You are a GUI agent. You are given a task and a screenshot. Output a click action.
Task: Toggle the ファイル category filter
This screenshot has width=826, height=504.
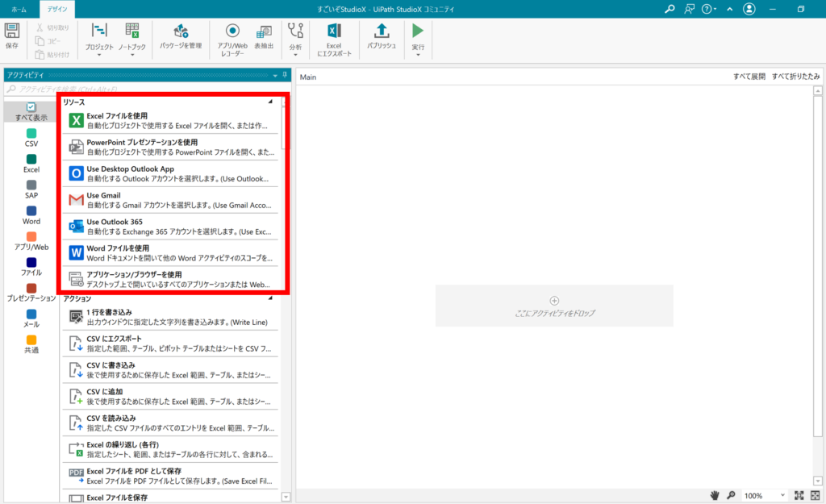[x=31, y=266]
